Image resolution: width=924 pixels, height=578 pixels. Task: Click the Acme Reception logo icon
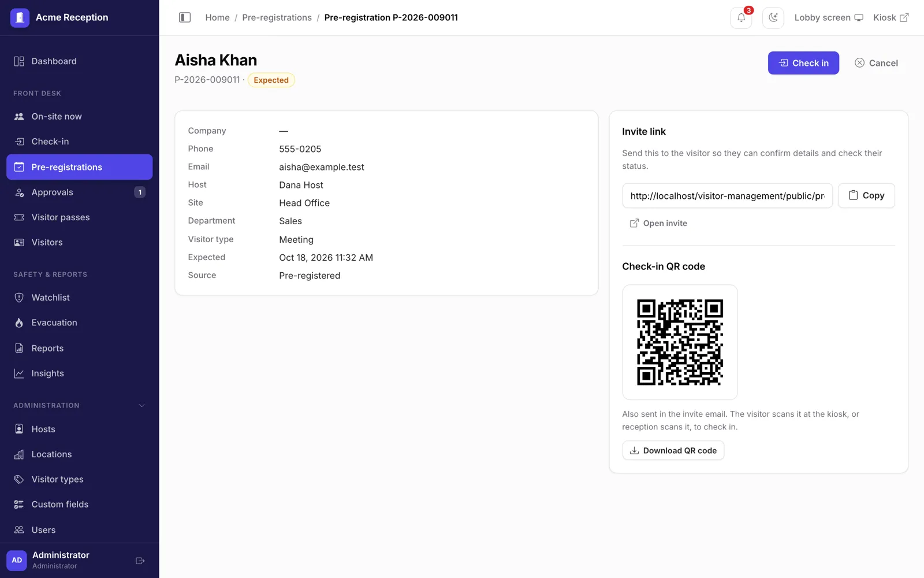(x=20, y=17)
